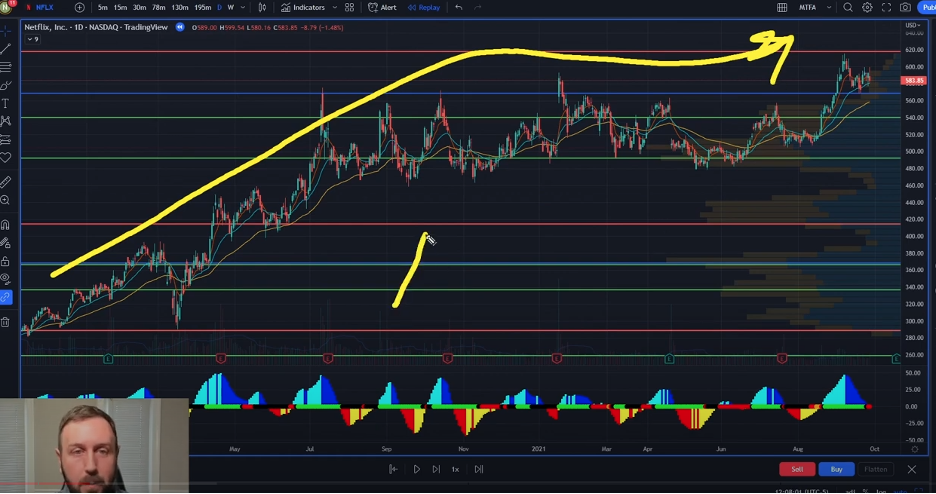Toggle hide all drawings eye icon
This screenshot has height=494, width=936.
(6, 279)
